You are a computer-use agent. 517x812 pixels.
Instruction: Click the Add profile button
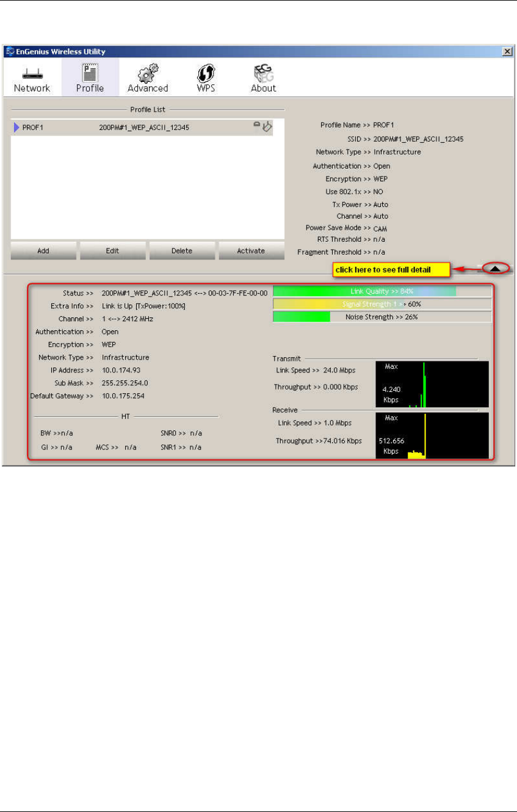[43, 251]
